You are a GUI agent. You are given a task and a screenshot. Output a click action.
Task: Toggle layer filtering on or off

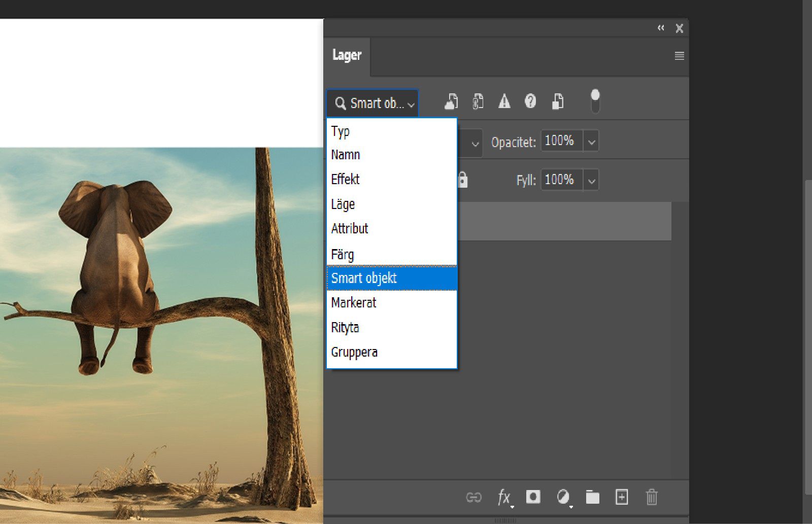(x=595, y=99)
